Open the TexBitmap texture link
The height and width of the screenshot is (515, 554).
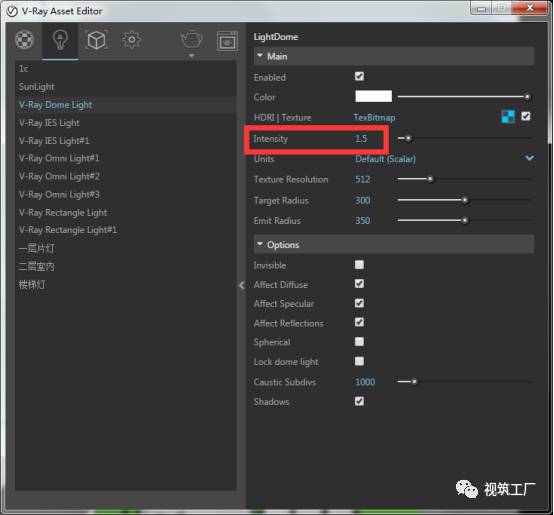375,118
